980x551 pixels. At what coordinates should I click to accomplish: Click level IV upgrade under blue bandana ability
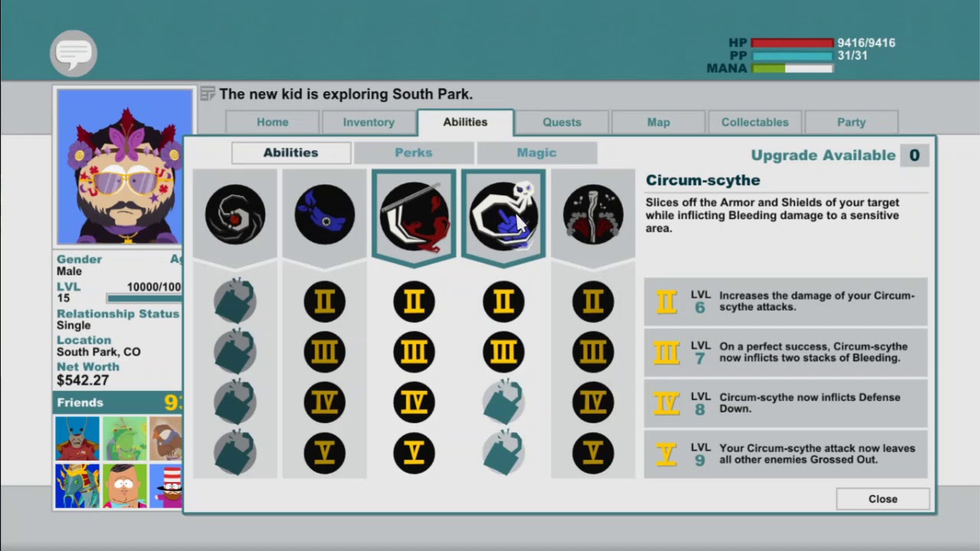(325, 403)
